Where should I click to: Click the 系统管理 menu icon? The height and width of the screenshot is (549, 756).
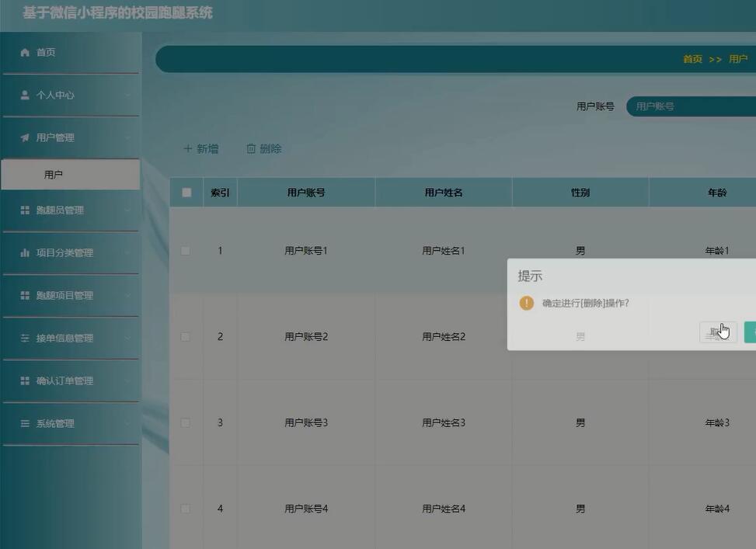point(24,422)
